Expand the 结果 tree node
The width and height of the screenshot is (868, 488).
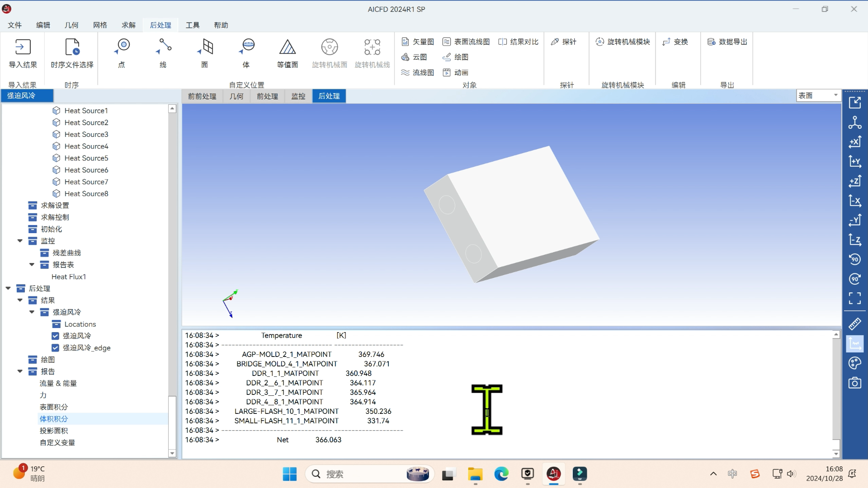coord(20,300)
